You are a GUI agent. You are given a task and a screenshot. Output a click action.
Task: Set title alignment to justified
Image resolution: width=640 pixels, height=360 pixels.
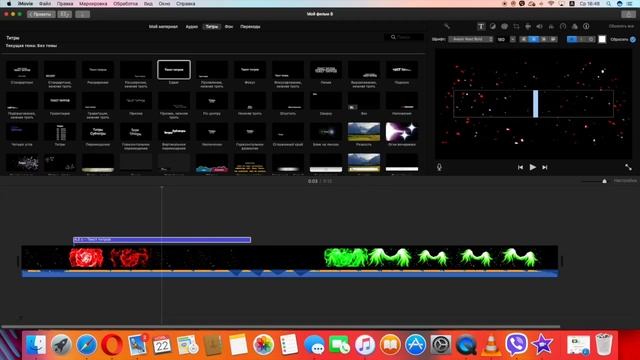553,39
